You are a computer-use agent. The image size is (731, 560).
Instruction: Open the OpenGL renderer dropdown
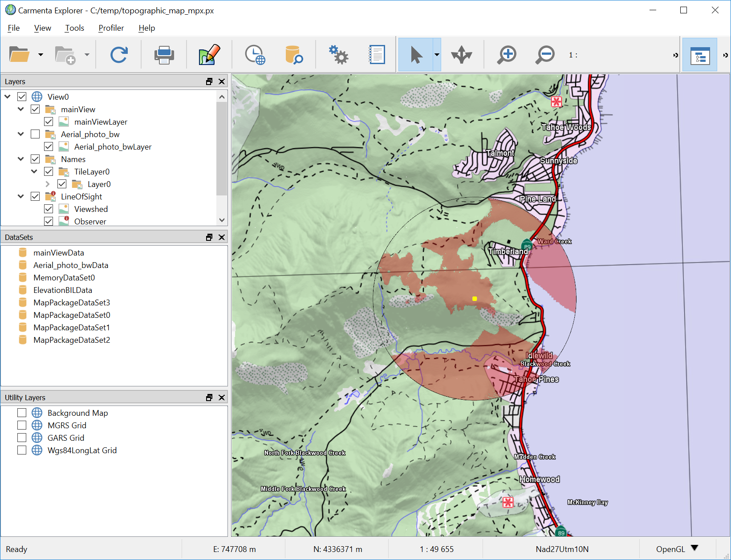694,548
